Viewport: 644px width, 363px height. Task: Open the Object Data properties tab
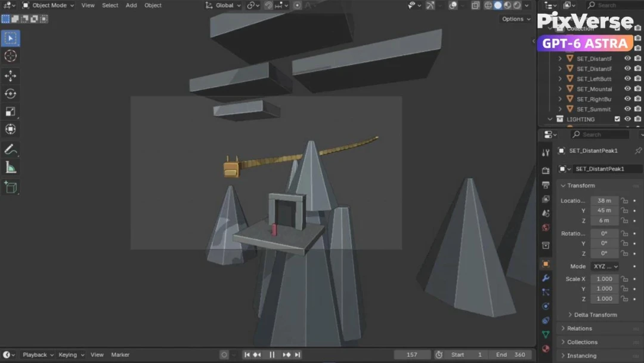pos(546,334)
